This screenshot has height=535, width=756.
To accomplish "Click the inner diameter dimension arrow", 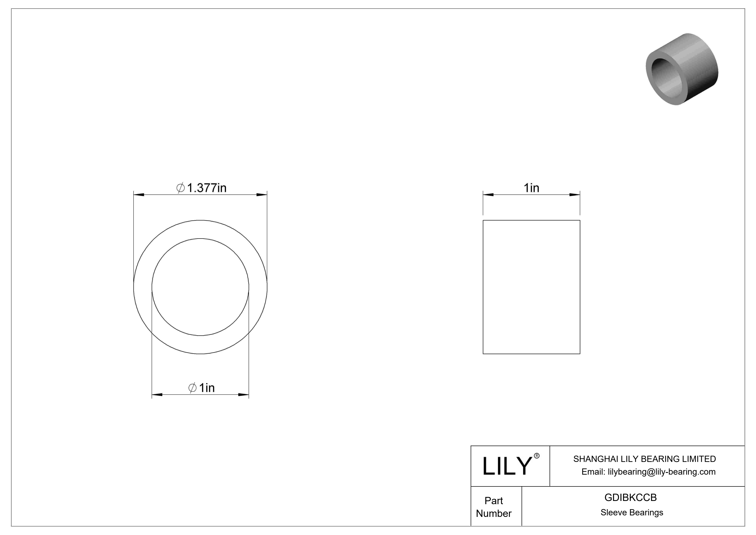I will tap(202, 394).
